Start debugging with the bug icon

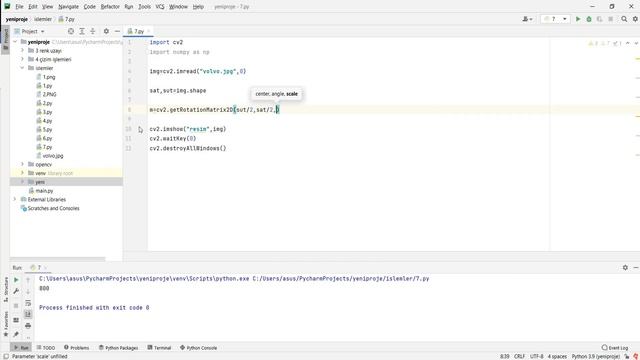[x=589, y=19]
